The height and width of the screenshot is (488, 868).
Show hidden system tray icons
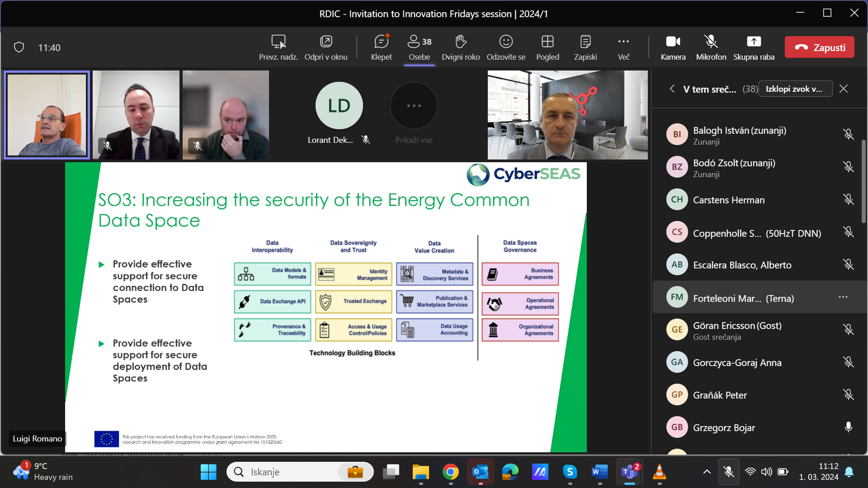tap(707, 472)
